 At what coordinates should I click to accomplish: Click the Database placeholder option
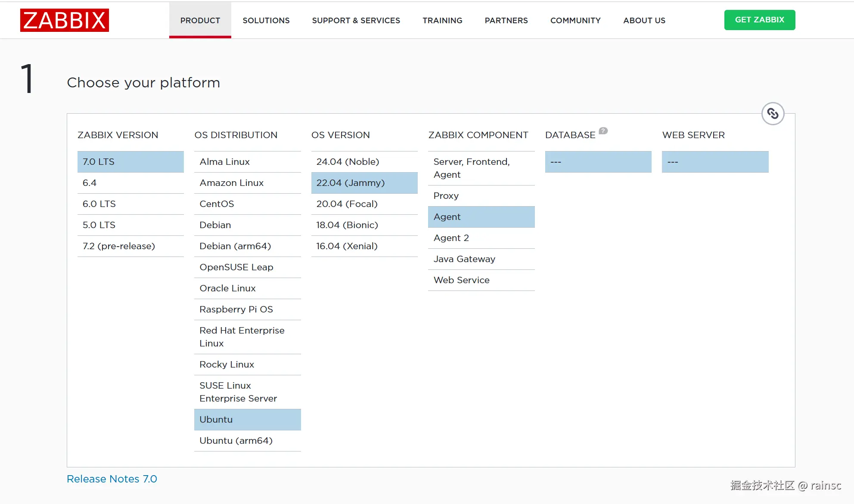[598, 162]
